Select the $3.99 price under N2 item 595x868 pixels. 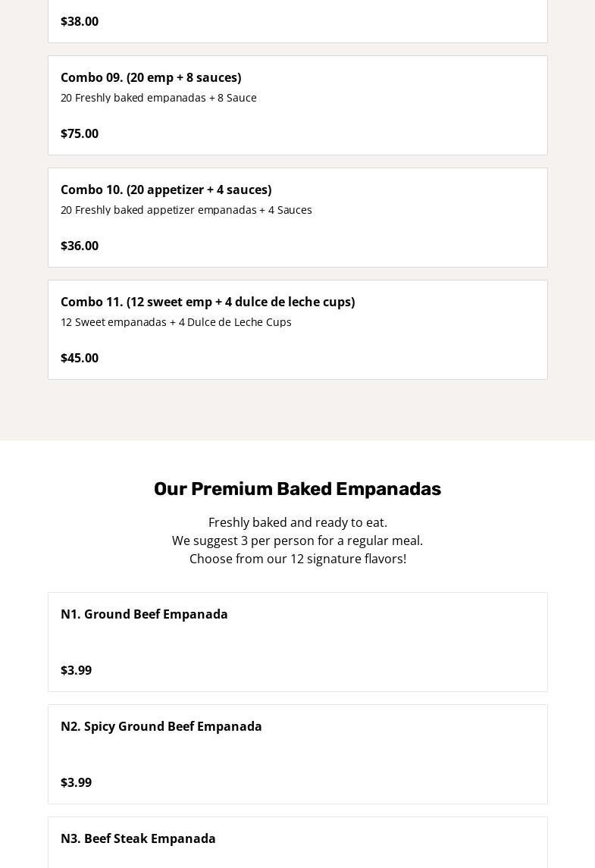coord(76,782)
